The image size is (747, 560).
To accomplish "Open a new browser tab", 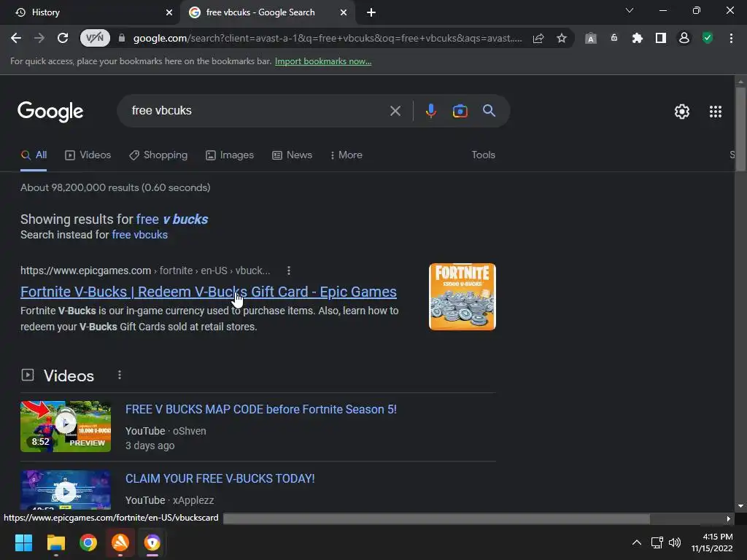I will coord(371,12).
